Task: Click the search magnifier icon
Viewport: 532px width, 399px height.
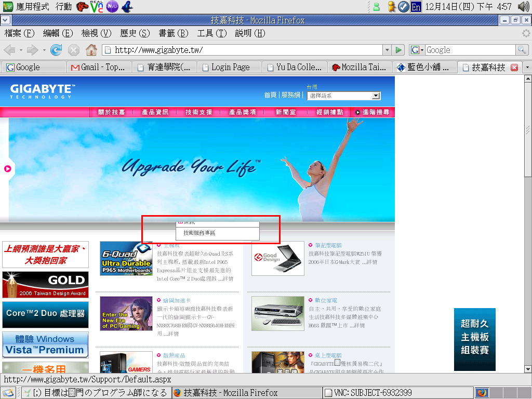Action: point(522,50)
